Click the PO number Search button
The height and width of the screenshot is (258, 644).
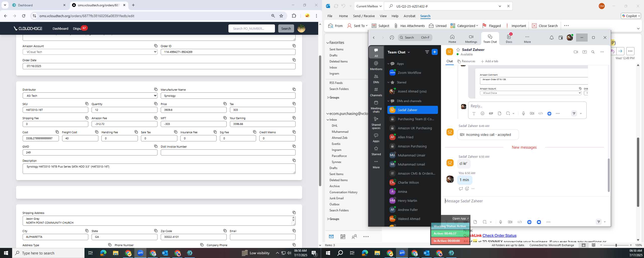pyautogui.click(x=286, y=28)
